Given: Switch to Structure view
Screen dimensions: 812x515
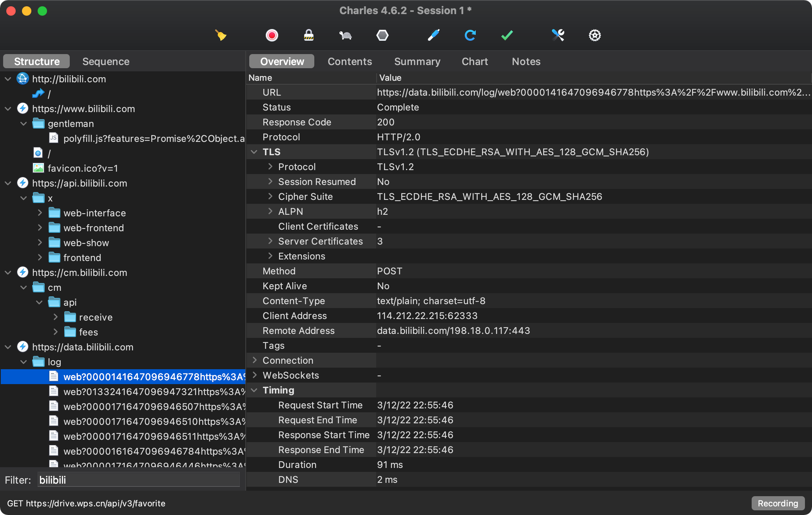Looking at the screenshot, I should tap(36, 62).
